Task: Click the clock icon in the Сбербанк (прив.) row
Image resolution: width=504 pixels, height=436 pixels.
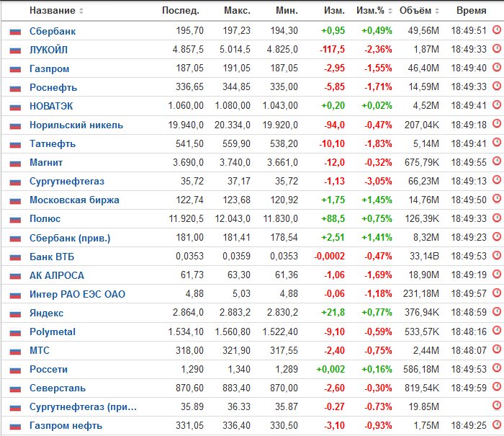Action: 497,236
